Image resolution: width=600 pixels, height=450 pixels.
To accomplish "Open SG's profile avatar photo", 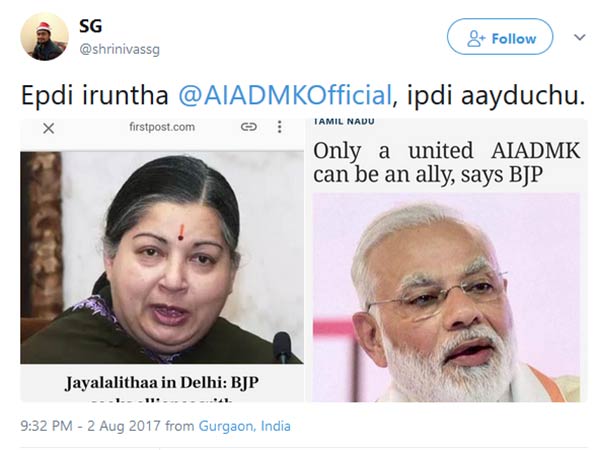I will (x=44, y=36).
